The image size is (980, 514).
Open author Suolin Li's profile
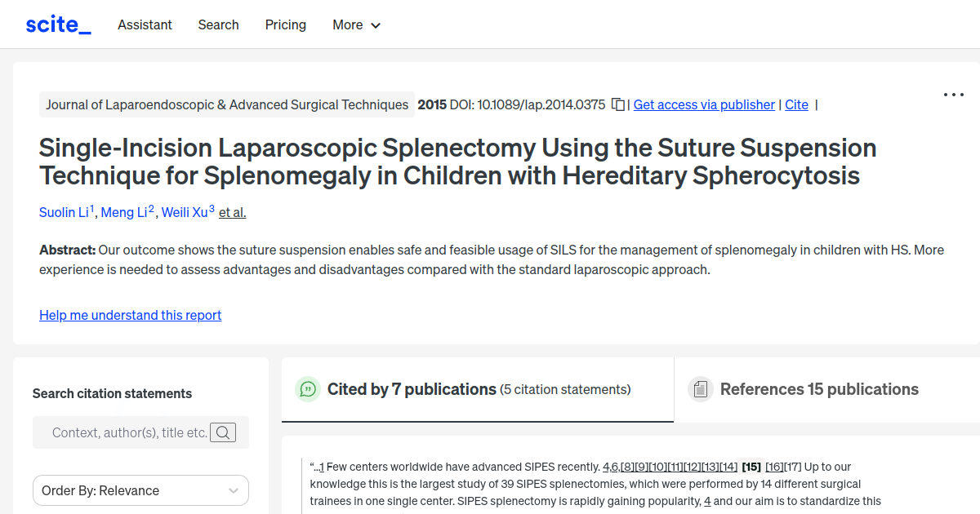(64, 212)
